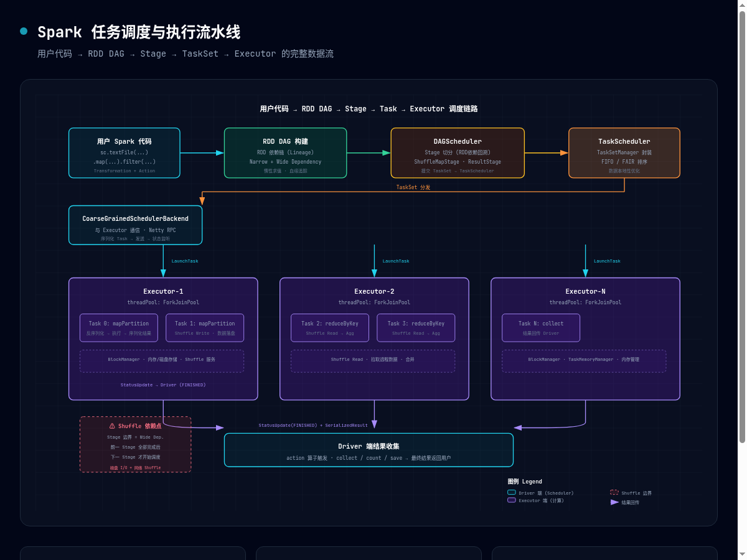Click the Executor-2 title
747x560 pixels.
pos(374,291)
